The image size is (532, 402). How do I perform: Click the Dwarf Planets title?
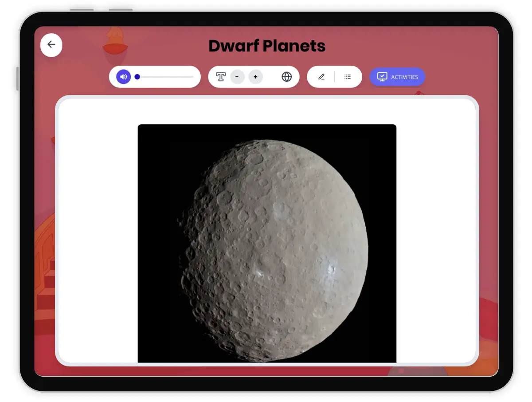point(267,46)
